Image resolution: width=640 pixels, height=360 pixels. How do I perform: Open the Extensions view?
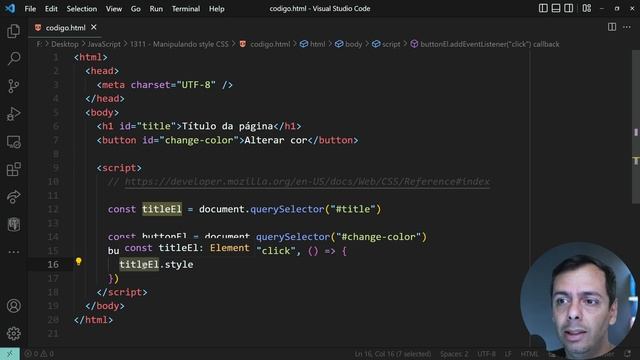[x=13, y=169]
